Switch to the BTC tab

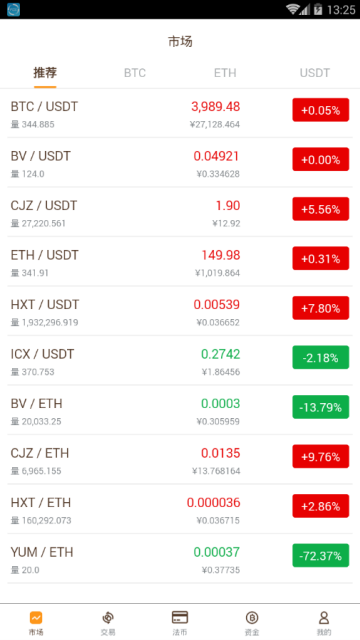[x=135, y=73]
